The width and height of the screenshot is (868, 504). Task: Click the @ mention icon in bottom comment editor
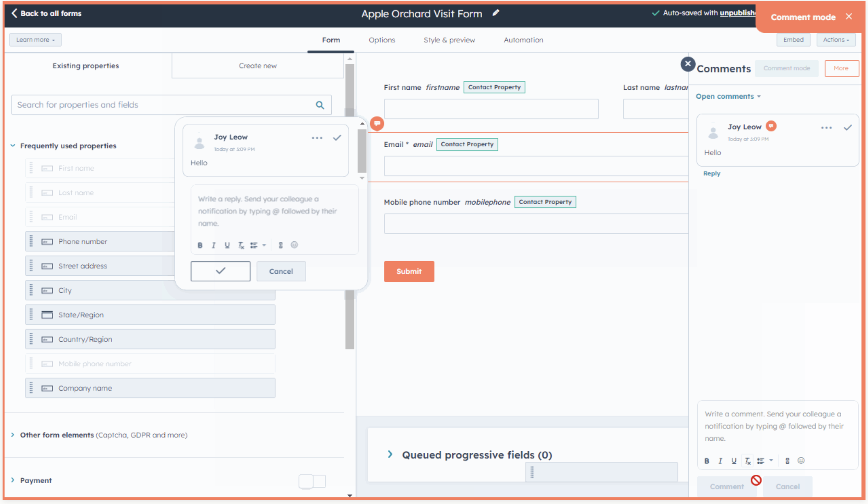[787, 460]
